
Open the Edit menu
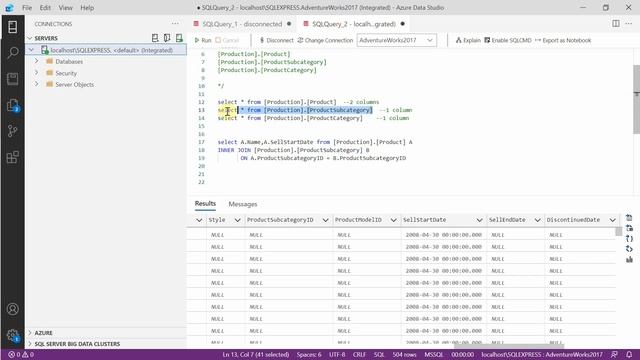(x=45, y=7)
